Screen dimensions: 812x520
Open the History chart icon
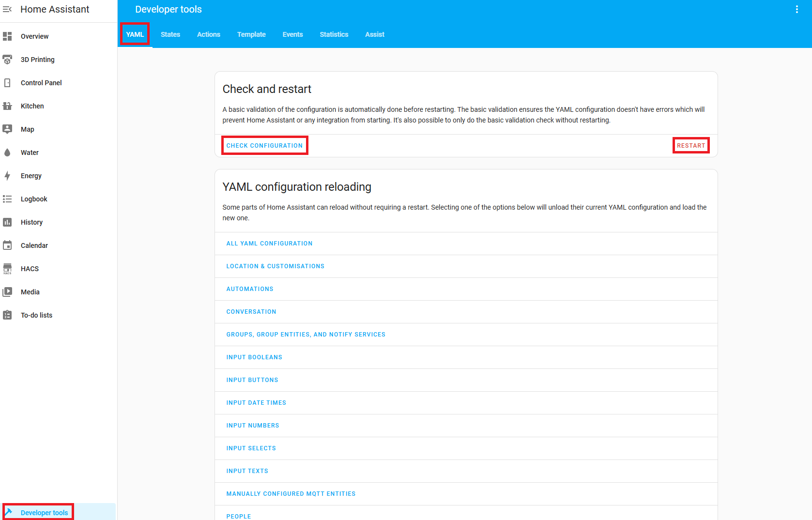pos(7,222)
